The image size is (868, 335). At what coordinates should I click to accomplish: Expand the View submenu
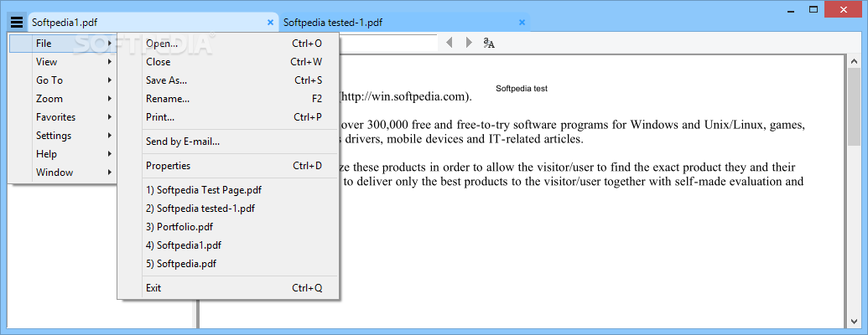coord(63,62)
